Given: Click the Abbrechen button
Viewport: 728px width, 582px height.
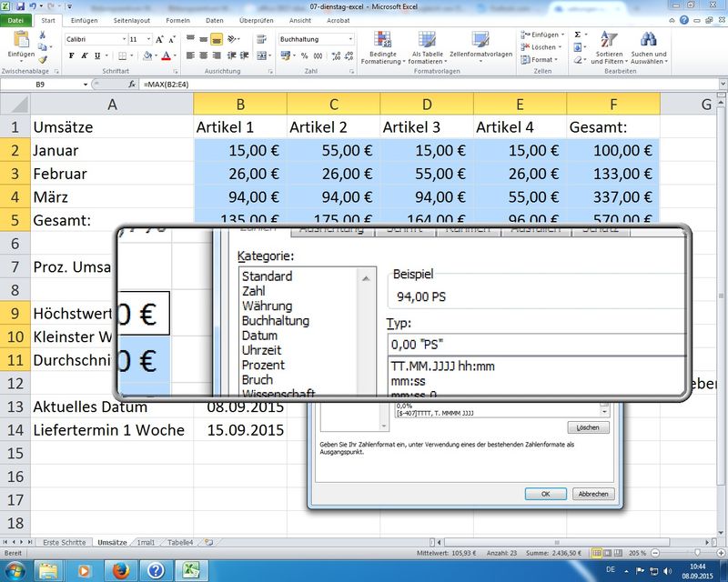Looking at the screenshot, I should tap(593, 494).
